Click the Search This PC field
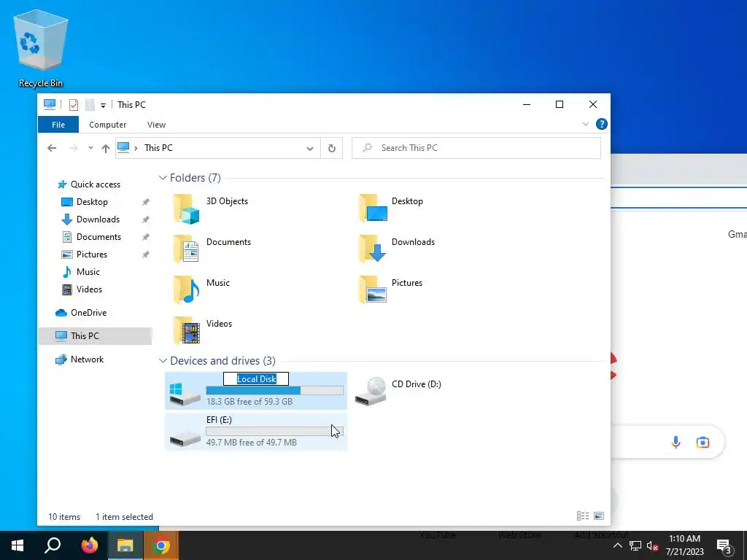 (476, 148)
